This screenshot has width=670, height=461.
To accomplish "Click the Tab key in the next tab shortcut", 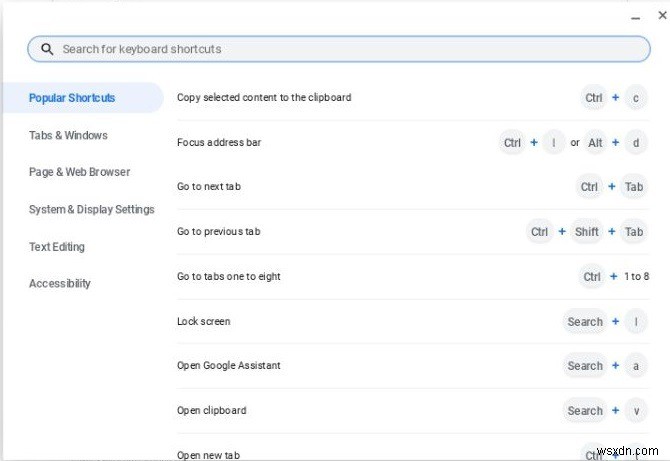I will 634,187.
